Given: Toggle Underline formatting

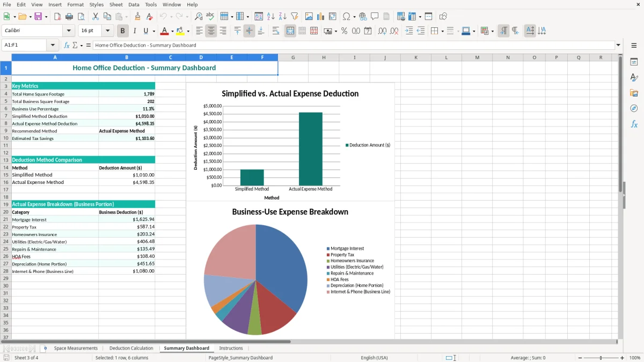Looking at the screenshot, I should (x=146, y=31).
